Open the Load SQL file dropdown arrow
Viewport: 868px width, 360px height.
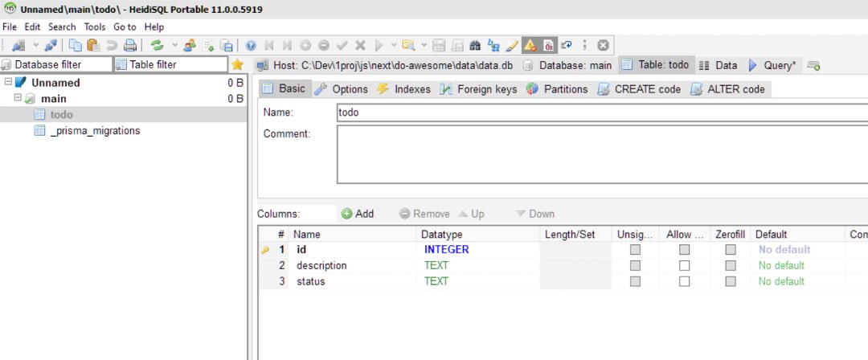424,45
